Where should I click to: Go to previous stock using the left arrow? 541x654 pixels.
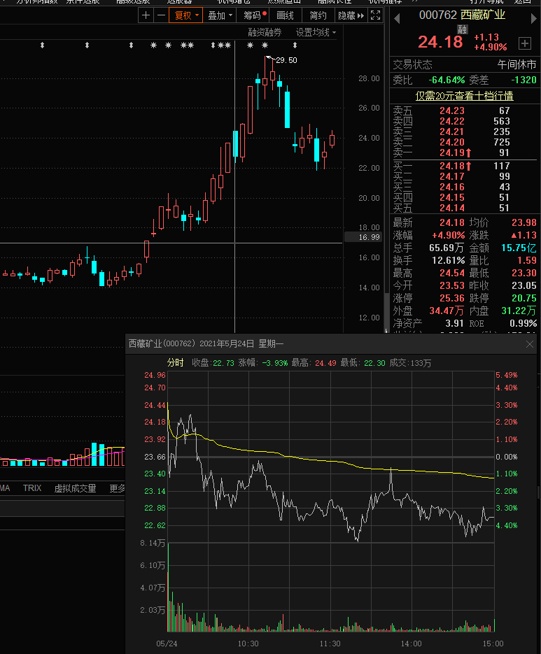pyautogui.click(x=397, y=18)
